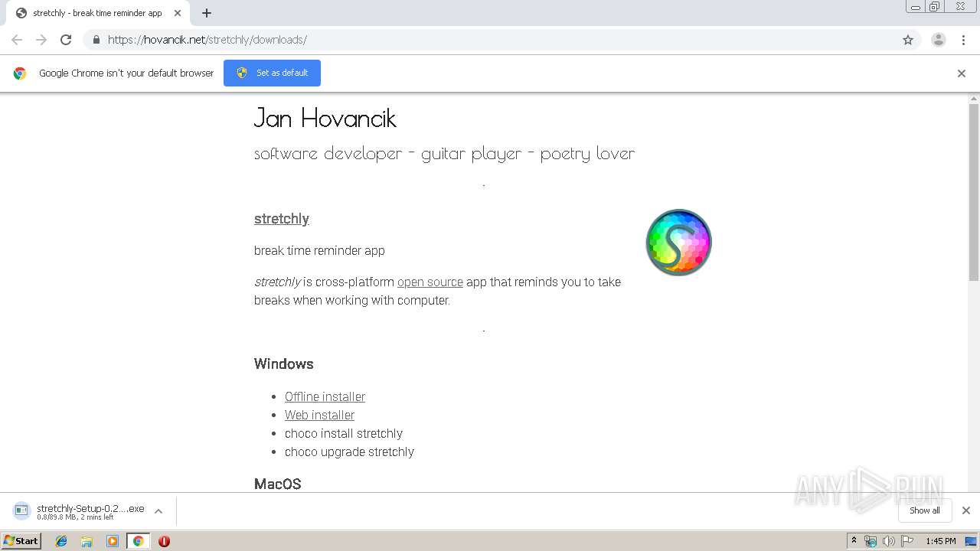Image resolution: width=980 pixels, height=551 pixels.
Task: Open the Action Center flag icon
Action: pyautogui.click(x=907, y=541)
